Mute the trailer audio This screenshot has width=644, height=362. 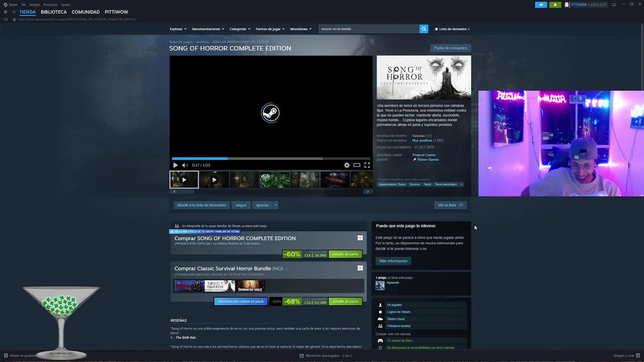pyautogui.click(x=185, y=165)
